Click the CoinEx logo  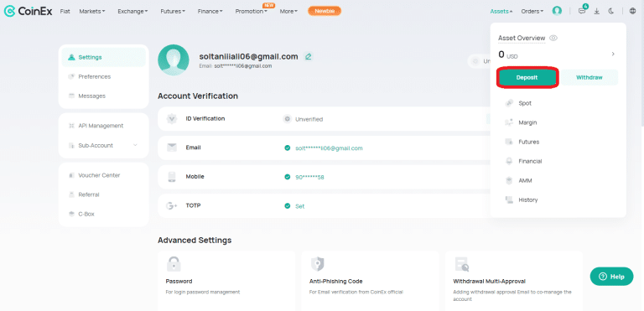[28, 11]
